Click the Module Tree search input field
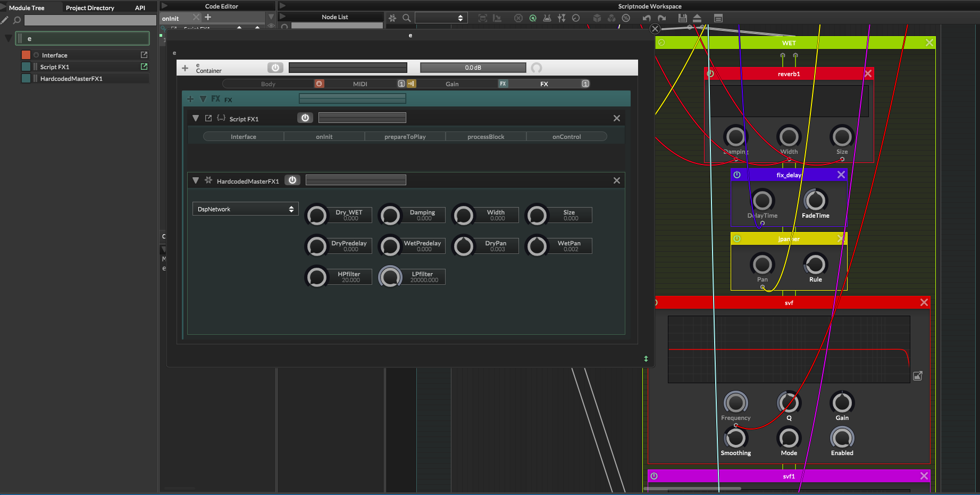 coord(90,20)
